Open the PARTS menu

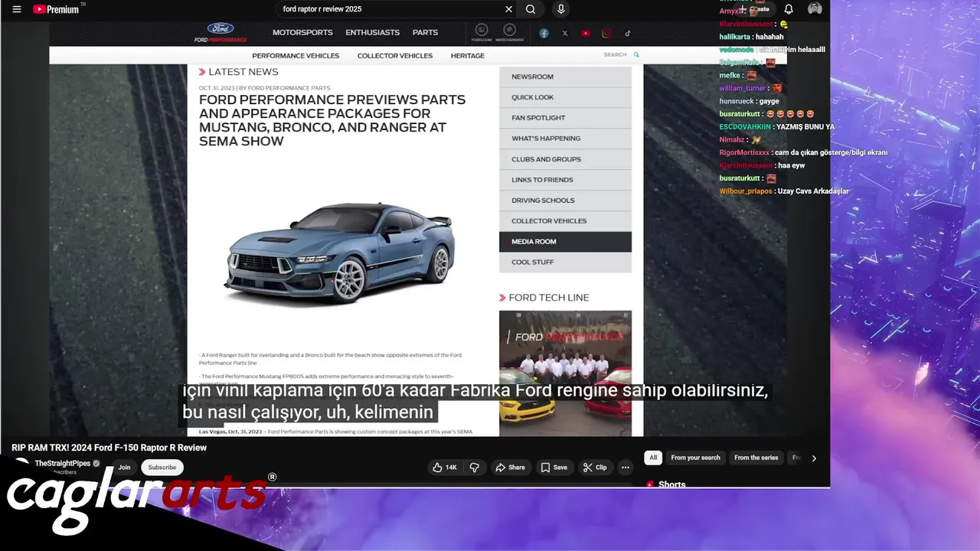pyautogui.click(x=425, y=33)
